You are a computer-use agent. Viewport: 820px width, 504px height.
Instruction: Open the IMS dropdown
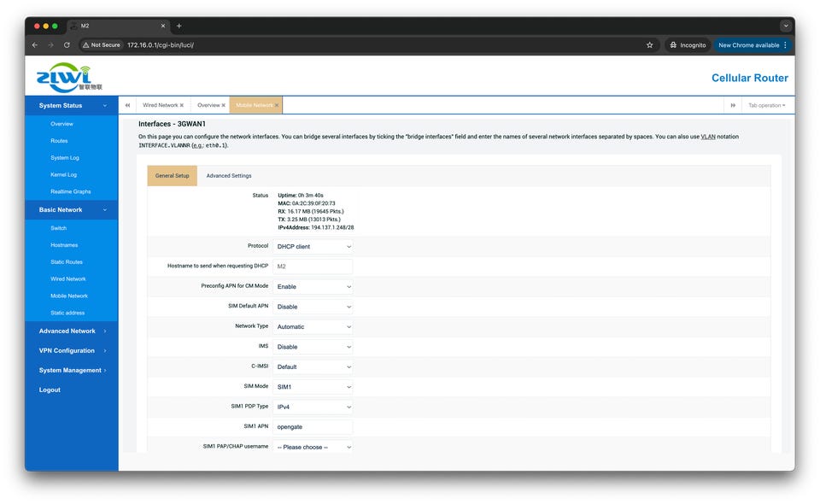coord(313,347)
